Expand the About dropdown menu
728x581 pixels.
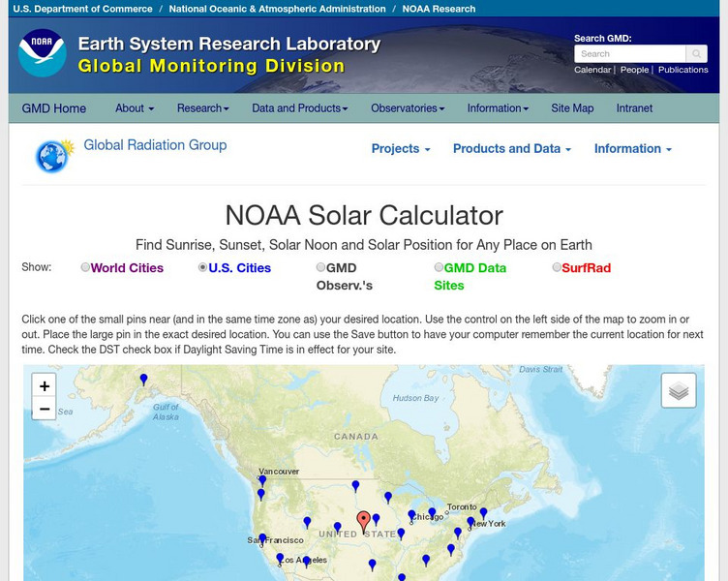(x=135, y=108)
